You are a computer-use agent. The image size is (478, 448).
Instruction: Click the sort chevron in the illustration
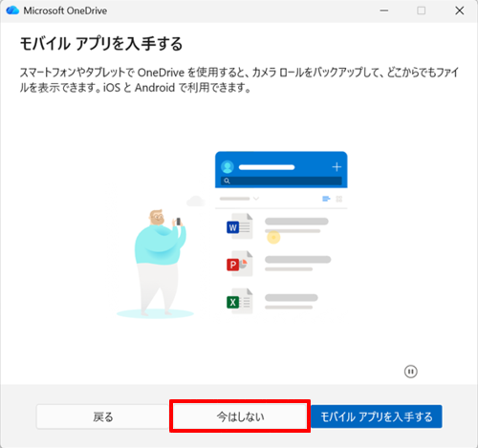coord(256,199)
